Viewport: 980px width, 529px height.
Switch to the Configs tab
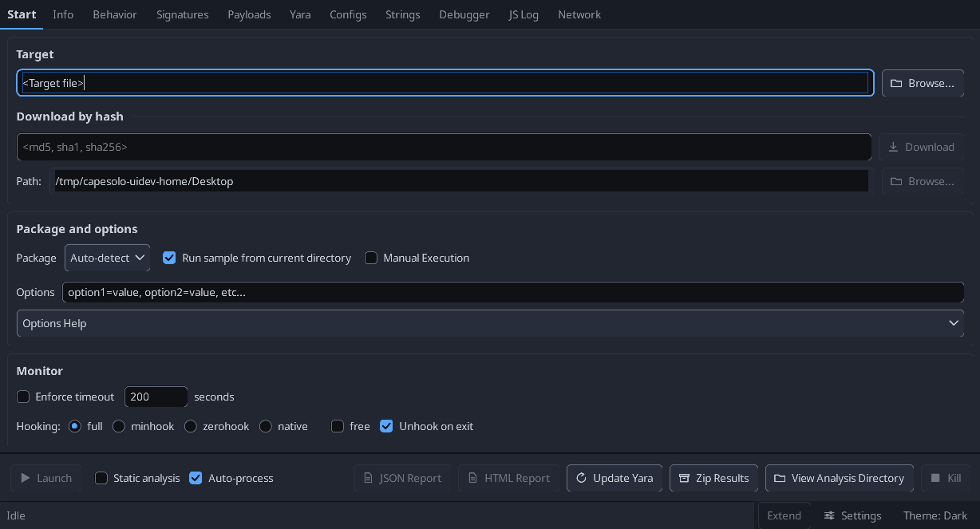348,14
